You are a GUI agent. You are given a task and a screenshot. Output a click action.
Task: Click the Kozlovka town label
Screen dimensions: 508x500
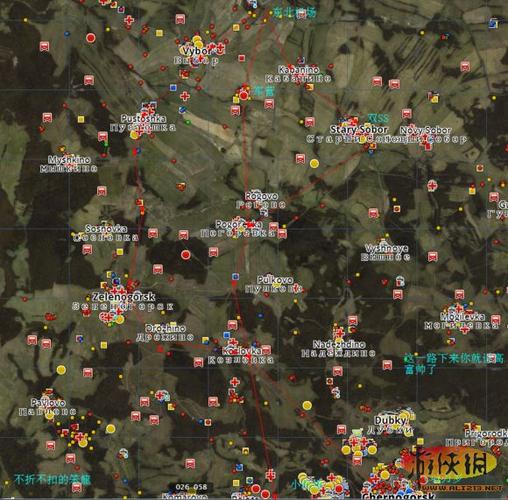242,351
